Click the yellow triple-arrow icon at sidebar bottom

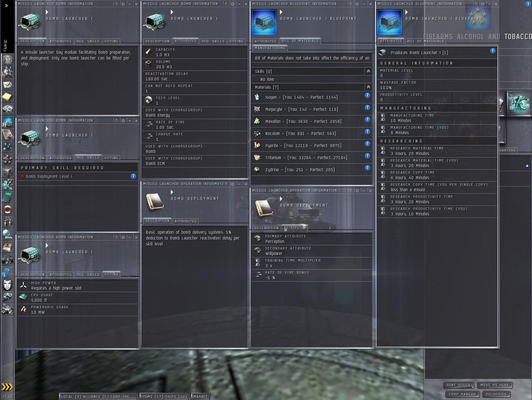click(x=7, y=387)
